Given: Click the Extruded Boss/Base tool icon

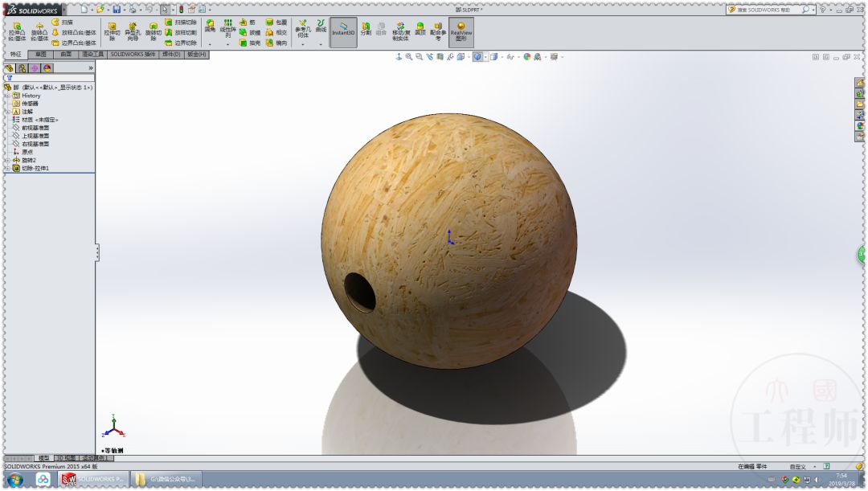Looking at the screenshot, I should 16,31.
